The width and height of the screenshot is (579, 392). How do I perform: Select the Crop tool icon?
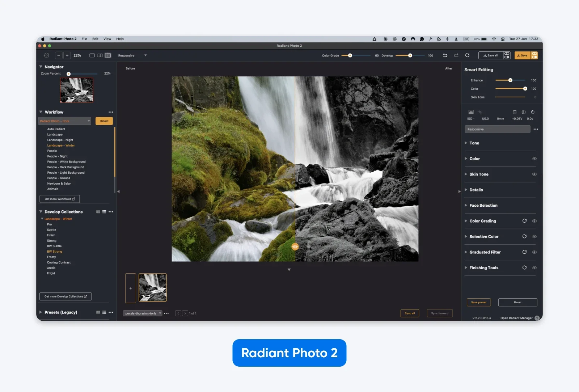click(480, 112)
